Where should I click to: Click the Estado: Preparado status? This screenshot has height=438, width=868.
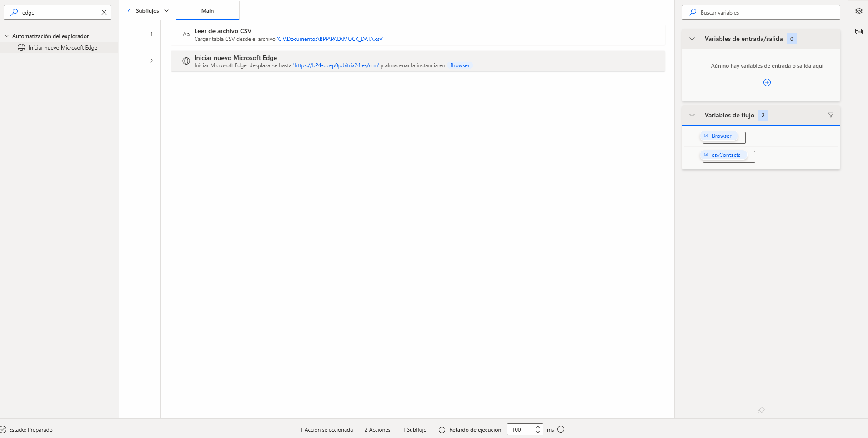31,429
